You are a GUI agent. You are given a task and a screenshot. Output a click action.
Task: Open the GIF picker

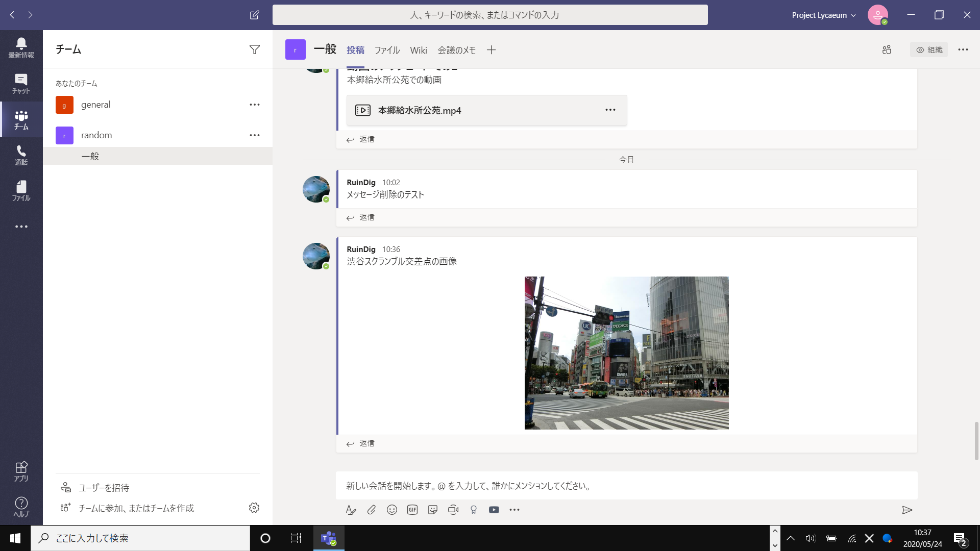(x=412, y=510)
